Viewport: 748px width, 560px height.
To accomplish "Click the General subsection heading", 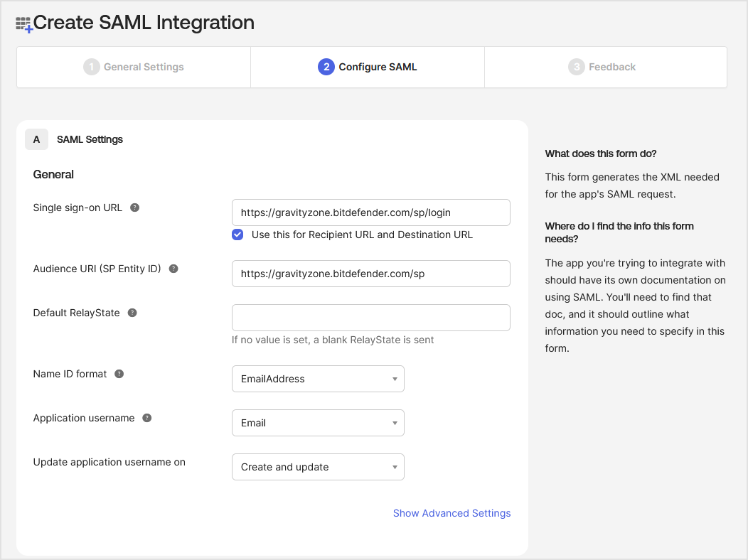I will (x=53, y=174).
